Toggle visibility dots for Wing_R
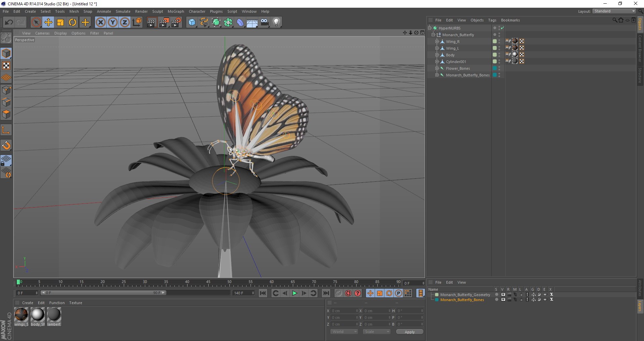The height and width of the screenshot is (341, 644). [x=499, y=41]
